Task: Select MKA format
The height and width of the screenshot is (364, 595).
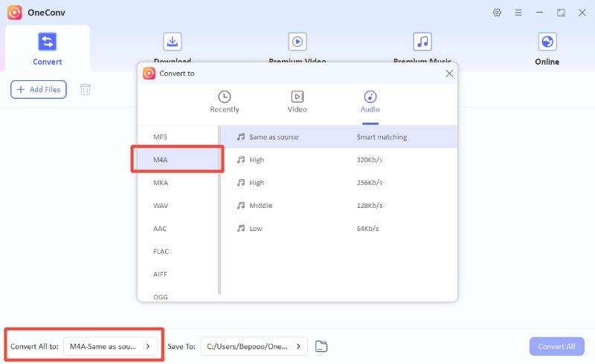Action: tap(178, 183)
